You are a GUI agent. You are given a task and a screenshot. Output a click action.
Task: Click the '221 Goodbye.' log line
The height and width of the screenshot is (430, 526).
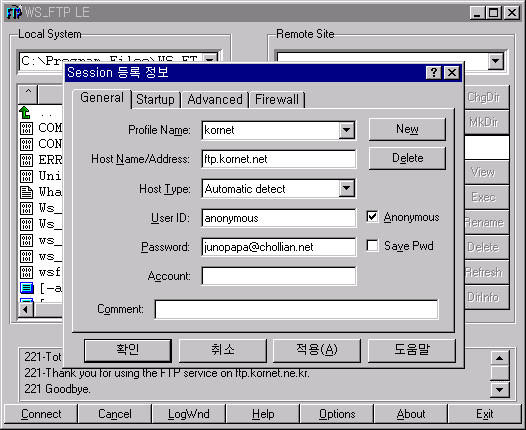[57, 389]
